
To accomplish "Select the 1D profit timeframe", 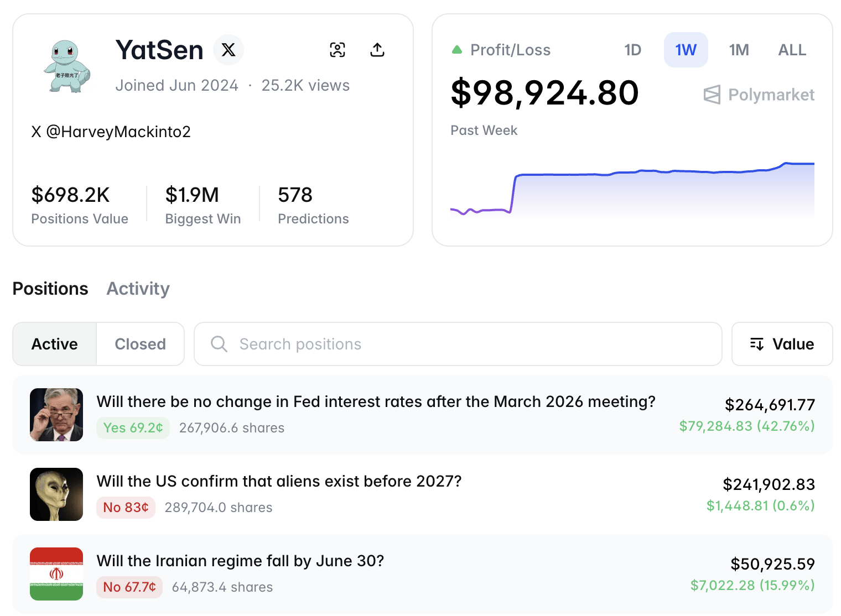I will (632, 50).
